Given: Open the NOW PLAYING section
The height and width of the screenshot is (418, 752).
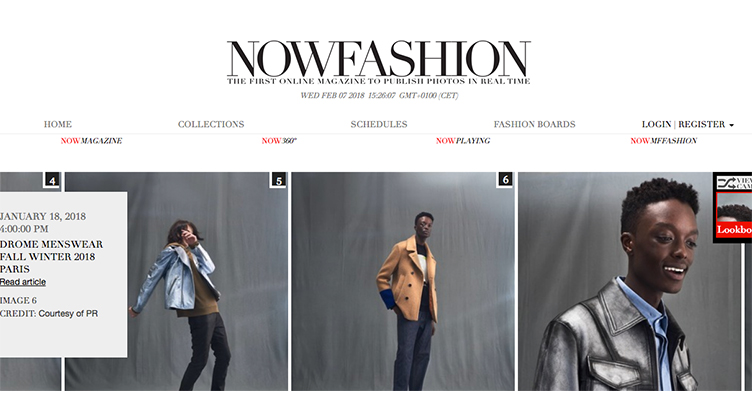Looking at the screenshot, I should [x=463, y=140].
